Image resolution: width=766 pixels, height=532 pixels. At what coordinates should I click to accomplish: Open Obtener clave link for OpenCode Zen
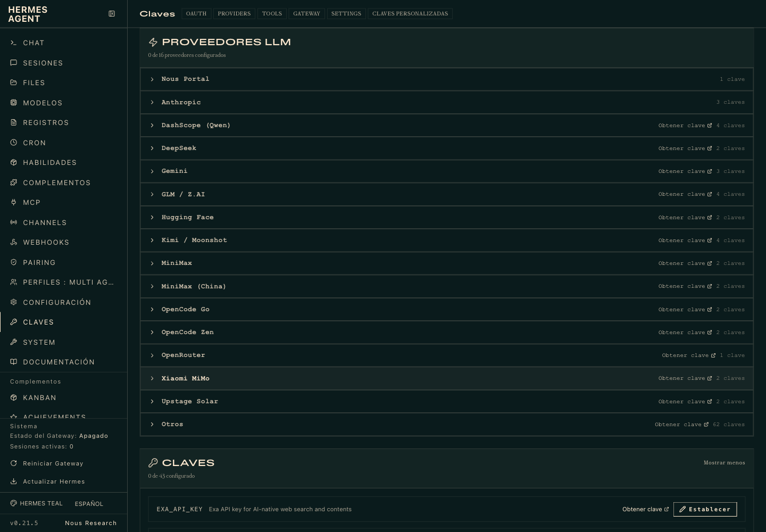click(x=685, y=332)
